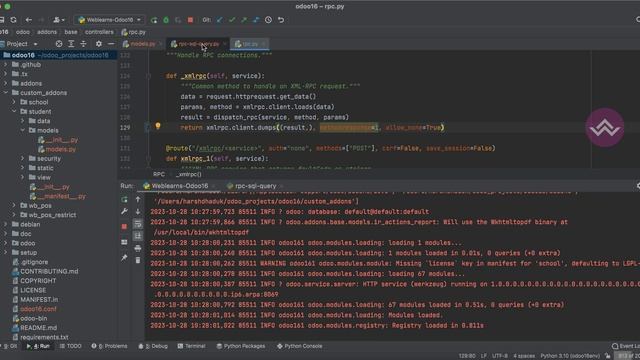Image resolution: width=640 pixels, height=360 pixels.
Task: Stop the process with top toolbar red square
Action: coord(190,20)
